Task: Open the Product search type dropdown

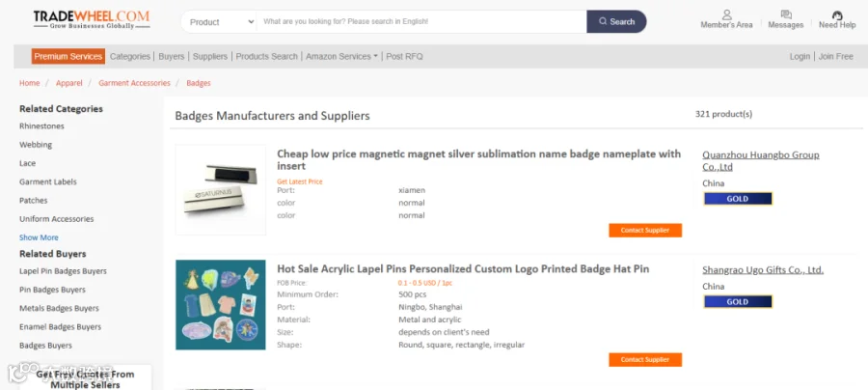Action: (x=220, y=22)
